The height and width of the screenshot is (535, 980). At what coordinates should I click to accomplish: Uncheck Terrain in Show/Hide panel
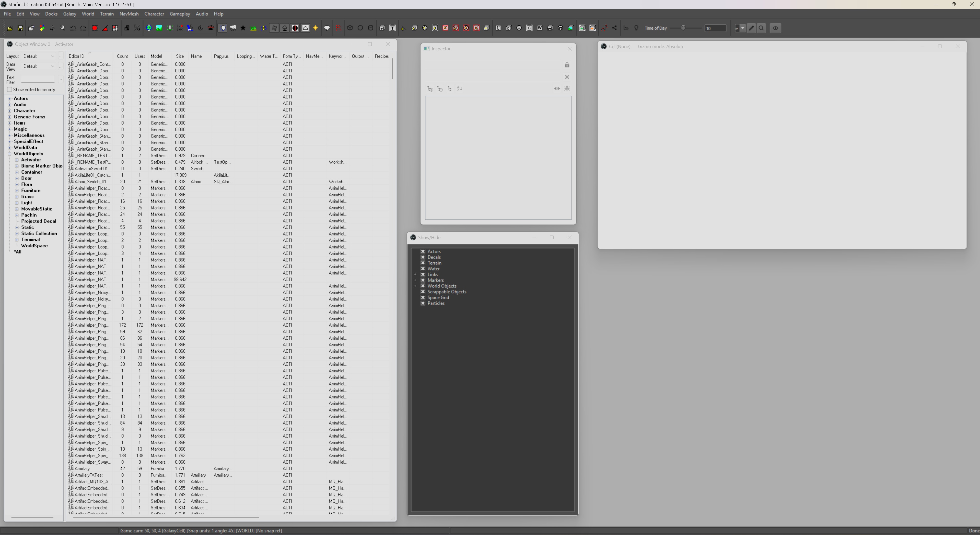423,263
